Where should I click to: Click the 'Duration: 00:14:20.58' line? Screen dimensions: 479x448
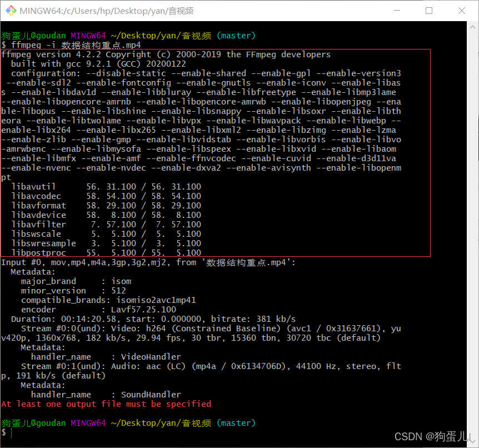coord(153,320)
